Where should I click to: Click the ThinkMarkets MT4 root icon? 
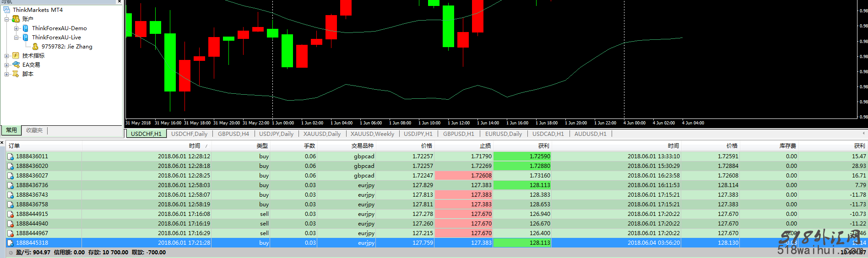click(6, 10)
